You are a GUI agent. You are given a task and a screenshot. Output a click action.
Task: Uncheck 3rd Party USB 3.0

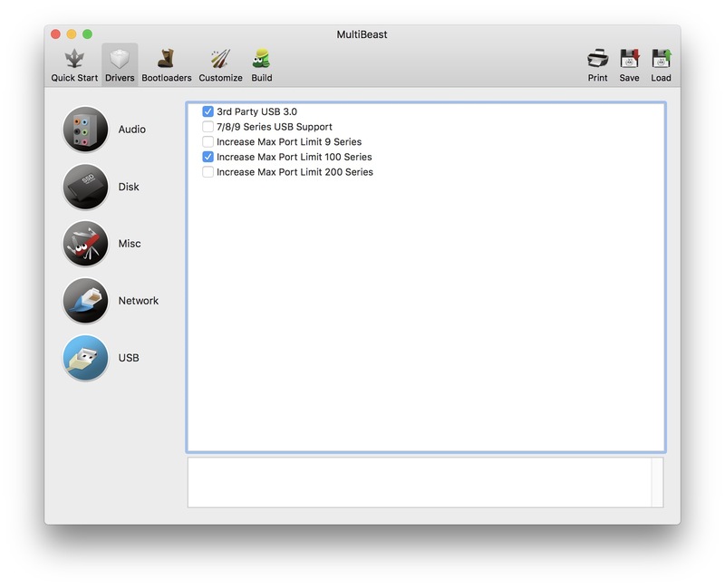pyautogui.click(x=208, y=111)
